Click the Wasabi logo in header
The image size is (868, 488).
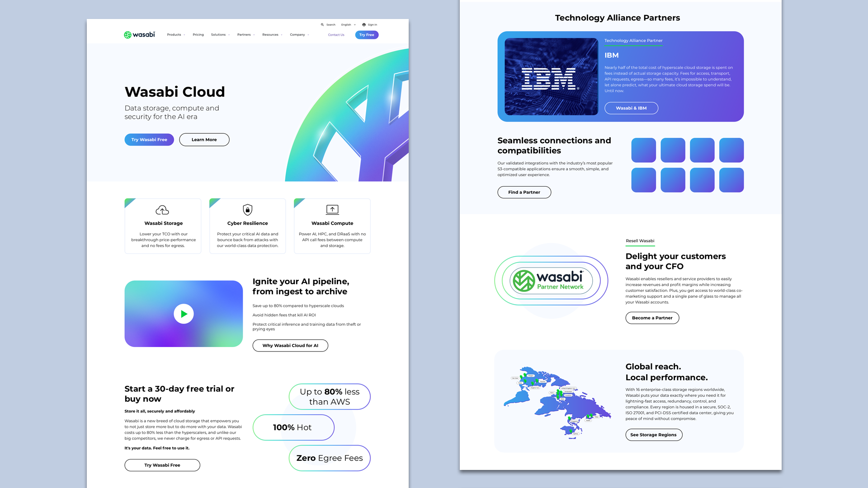(139, 35)
